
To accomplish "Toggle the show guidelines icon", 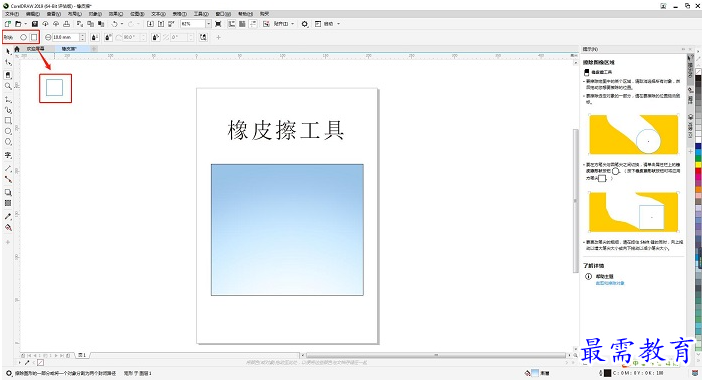I will pos(253,24).
